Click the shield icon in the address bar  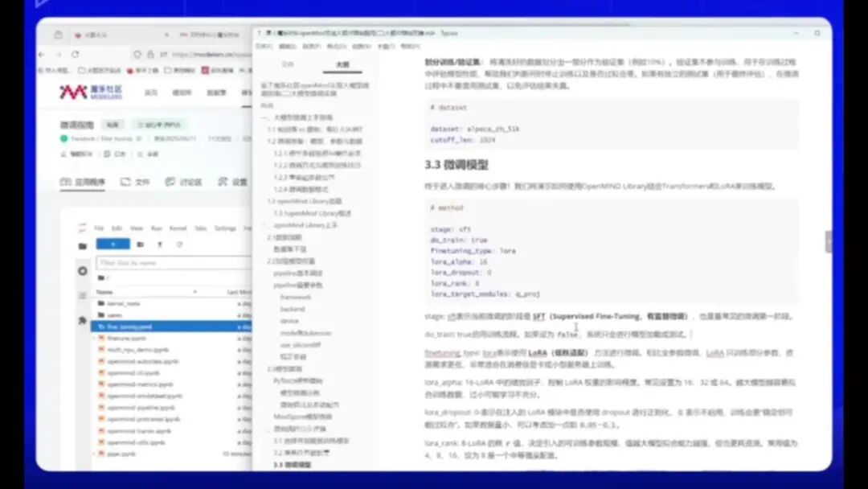(x=138, y=54)
